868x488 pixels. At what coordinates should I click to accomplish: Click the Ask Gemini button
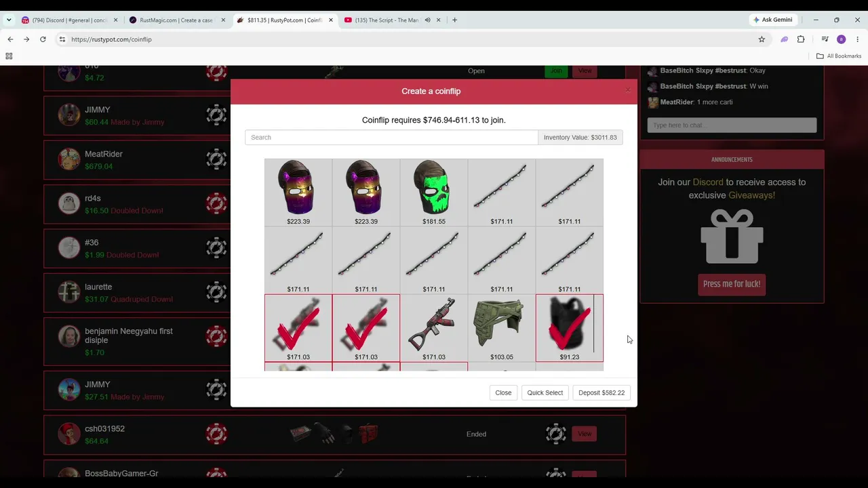772,20
